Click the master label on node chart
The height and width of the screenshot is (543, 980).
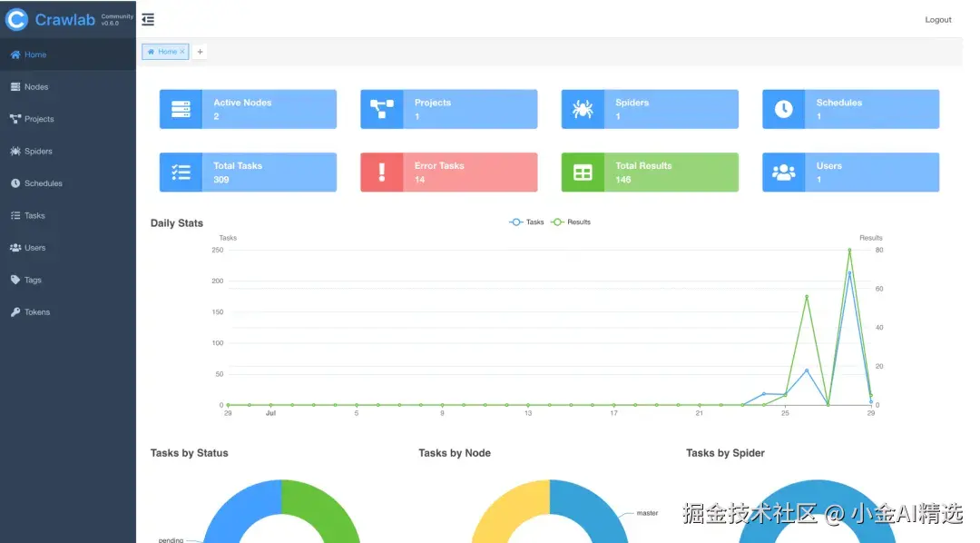(647, 513)
